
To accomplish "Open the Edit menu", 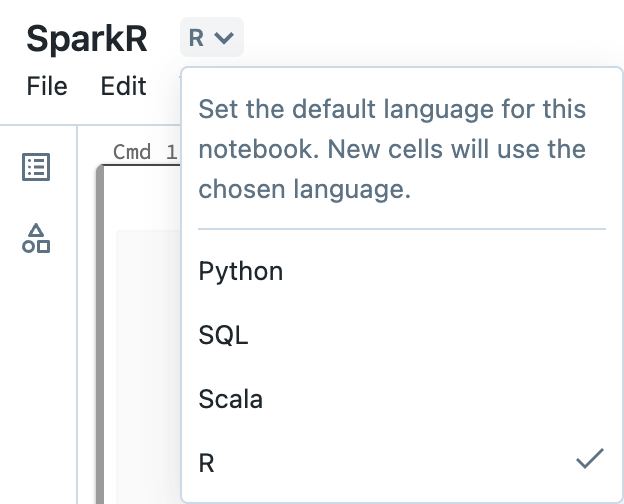I will click(124, 86).
